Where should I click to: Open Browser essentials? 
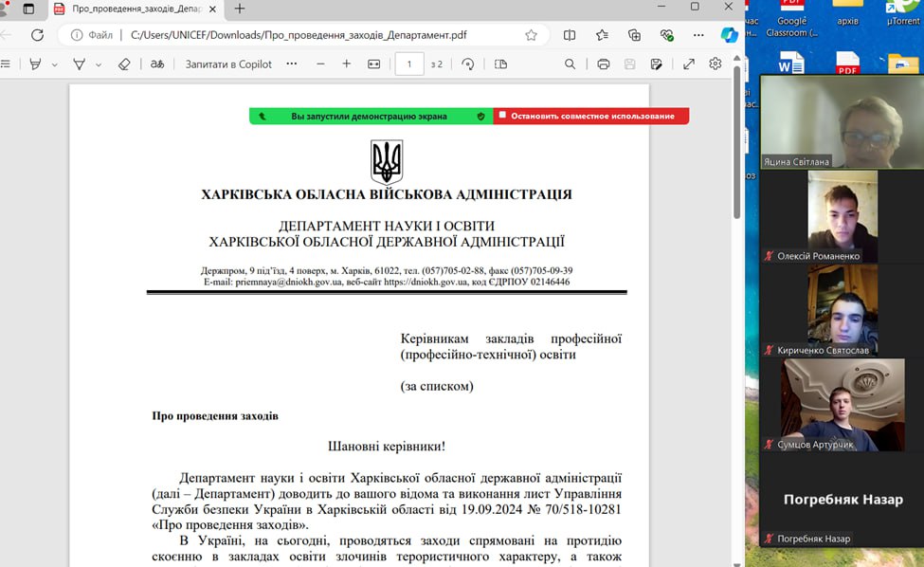point(666,35)
